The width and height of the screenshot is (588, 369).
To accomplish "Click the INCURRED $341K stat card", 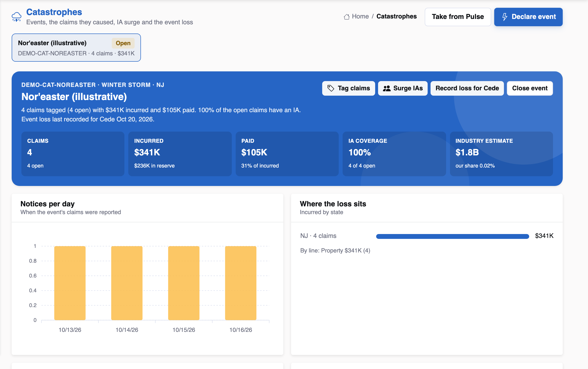I will coord(180,154).
